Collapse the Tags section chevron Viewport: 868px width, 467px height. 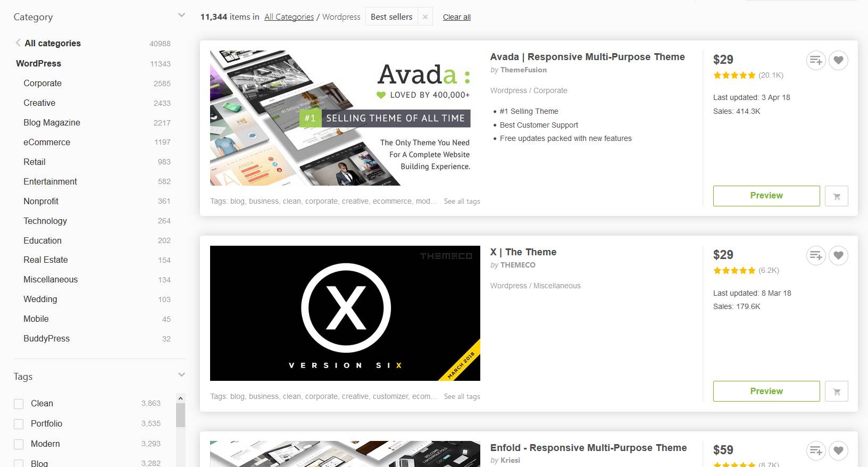pyautogui.click(x=181, y=375)
